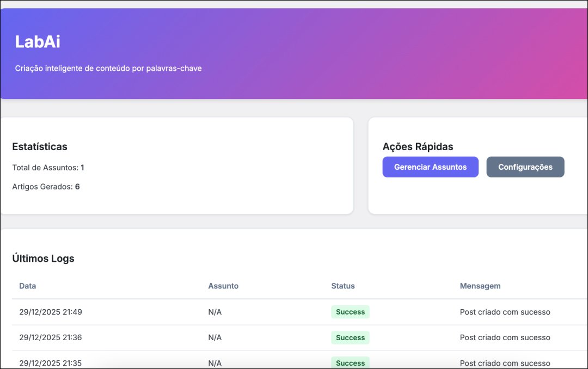Open Configurações from Ações Rápidas
The height and width of the screenshot is (369, 588).
(525, 167)
